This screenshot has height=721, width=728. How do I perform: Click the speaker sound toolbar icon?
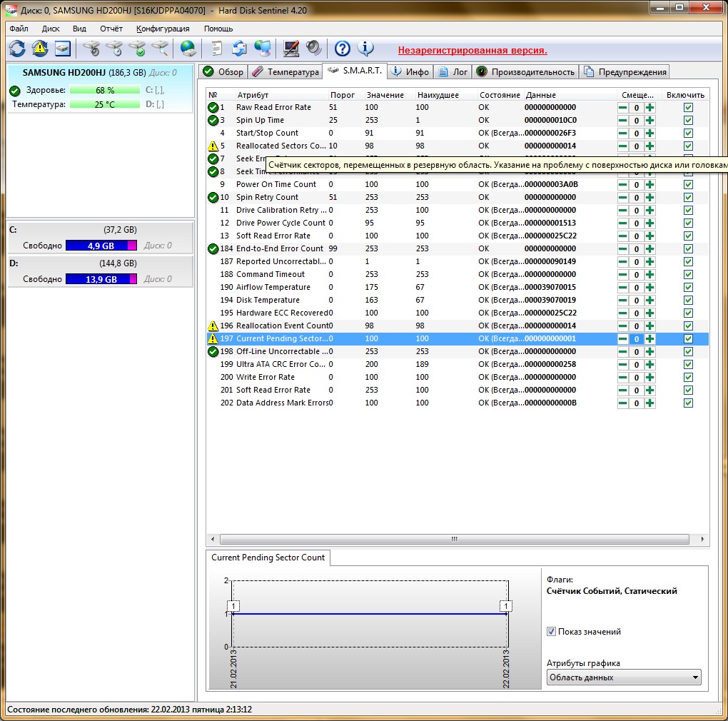[314, 49]
